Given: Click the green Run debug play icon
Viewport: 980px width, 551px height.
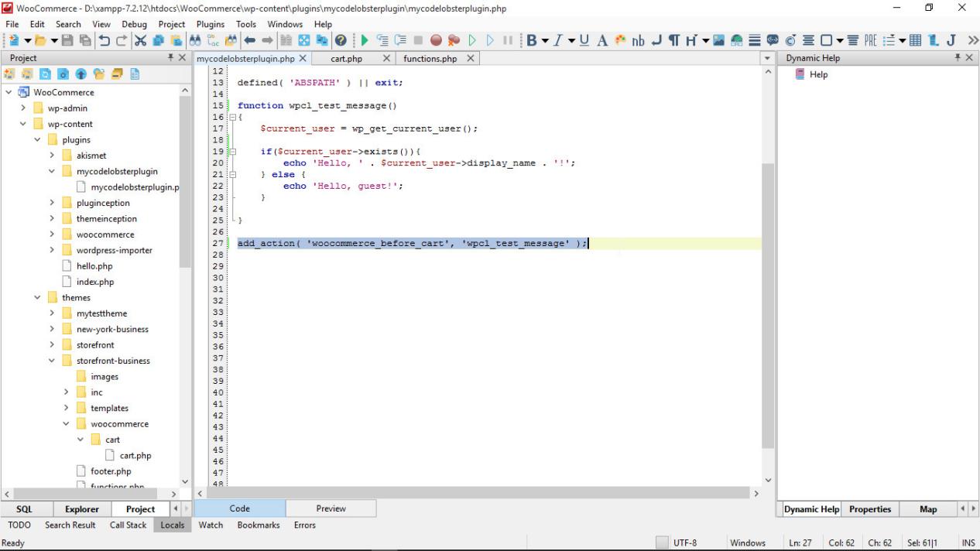Looking at the screenshot, I should (x=365, y=40).
